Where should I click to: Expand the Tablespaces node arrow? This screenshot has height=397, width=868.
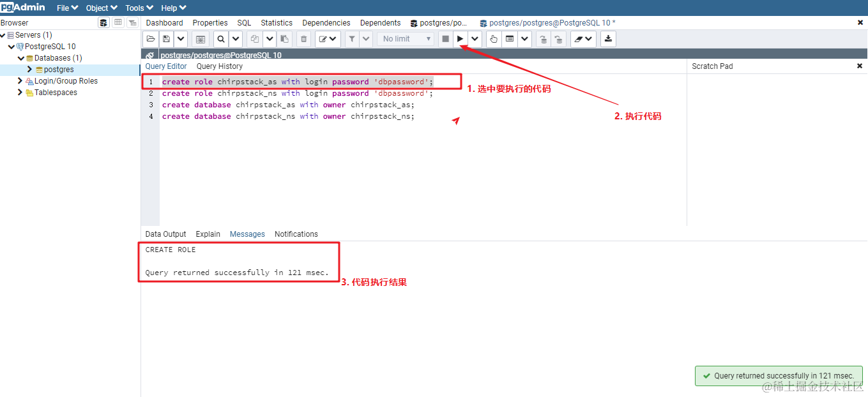point(20,93)
